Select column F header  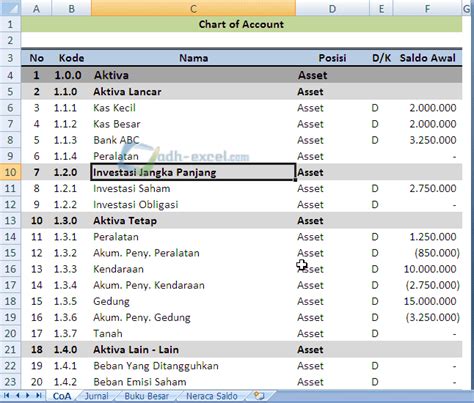427,8
